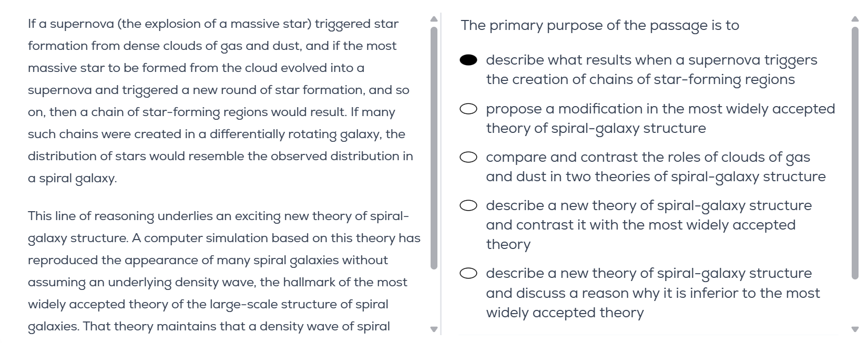Click answer text "theory of spiral-galaxy structure" under propose
Viewport: 868px width, 343px height.
click(596, 129)
